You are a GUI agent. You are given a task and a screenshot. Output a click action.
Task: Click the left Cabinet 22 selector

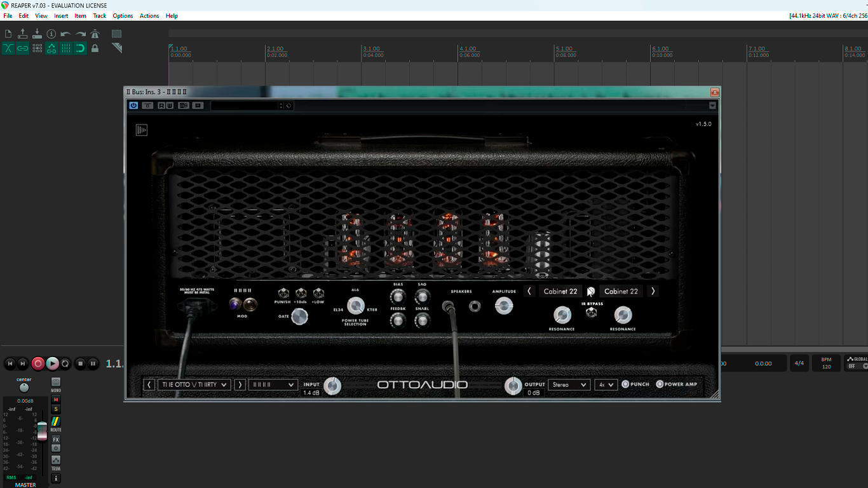(x=560, y=291)
